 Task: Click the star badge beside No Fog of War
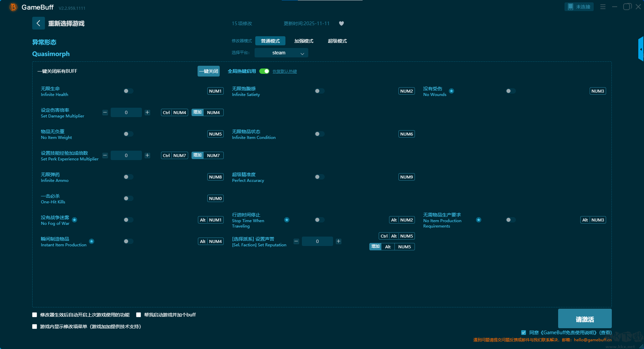(74, 220)
